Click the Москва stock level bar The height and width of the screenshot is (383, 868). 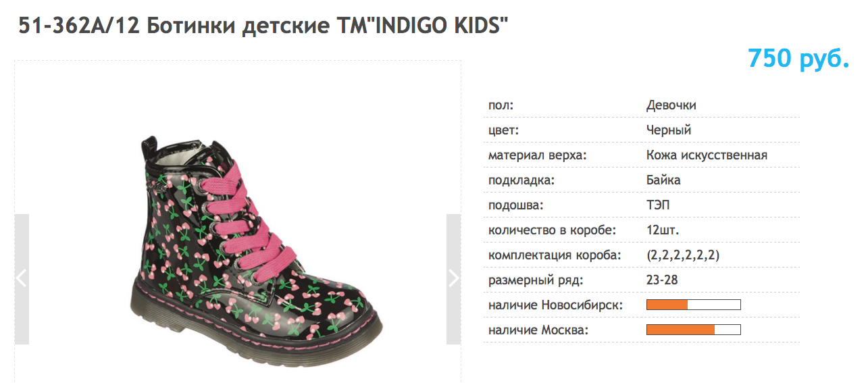693,330
